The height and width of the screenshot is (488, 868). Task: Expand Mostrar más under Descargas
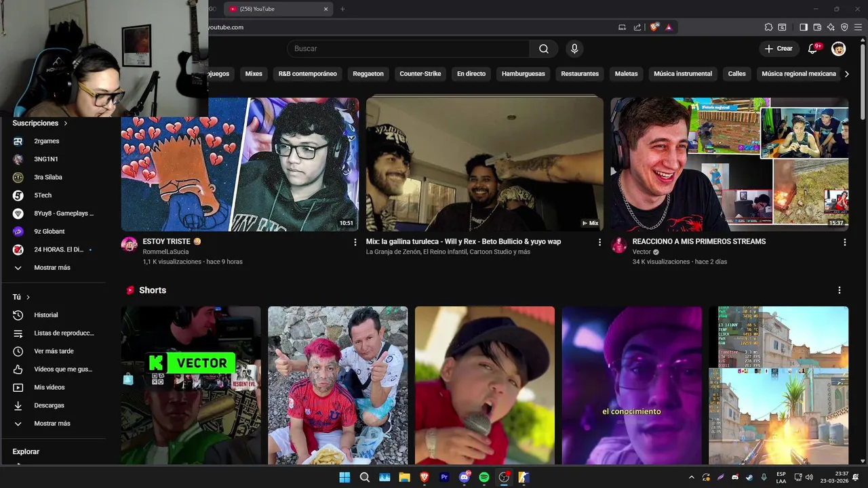(54, 424)
